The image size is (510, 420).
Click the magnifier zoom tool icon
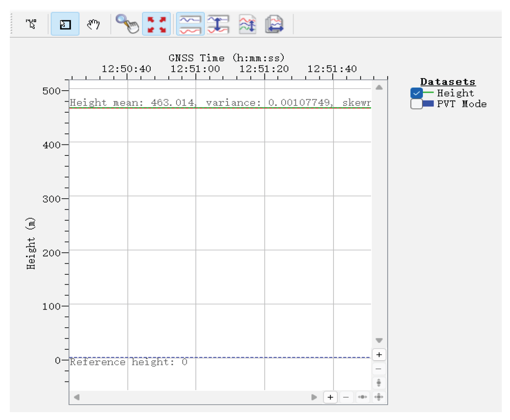pyautogui.click(x=127, y=24)
